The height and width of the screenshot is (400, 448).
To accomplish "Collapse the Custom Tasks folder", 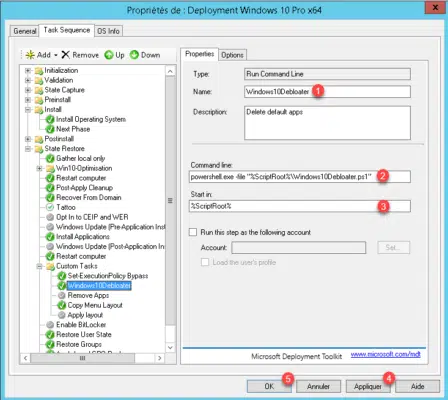I will [39, 266].
